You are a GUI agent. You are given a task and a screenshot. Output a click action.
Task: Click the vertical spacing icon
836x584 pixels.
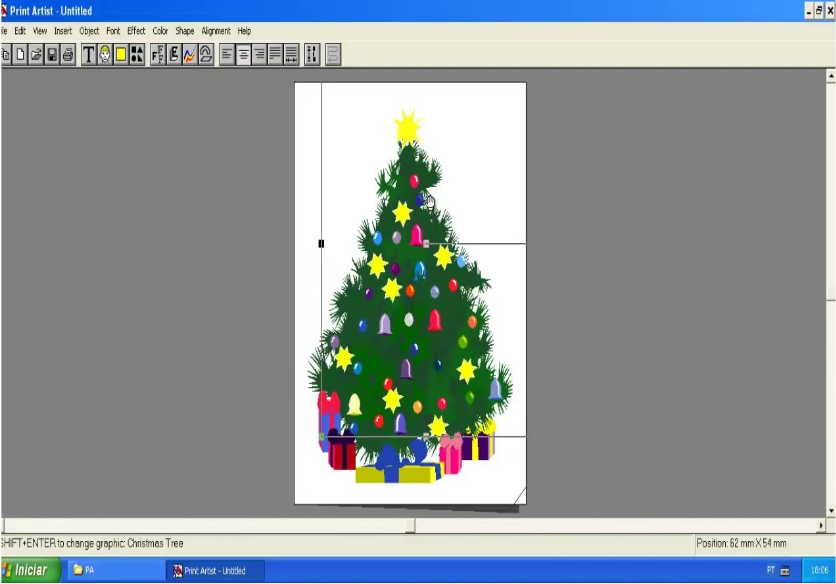[312, 54]
